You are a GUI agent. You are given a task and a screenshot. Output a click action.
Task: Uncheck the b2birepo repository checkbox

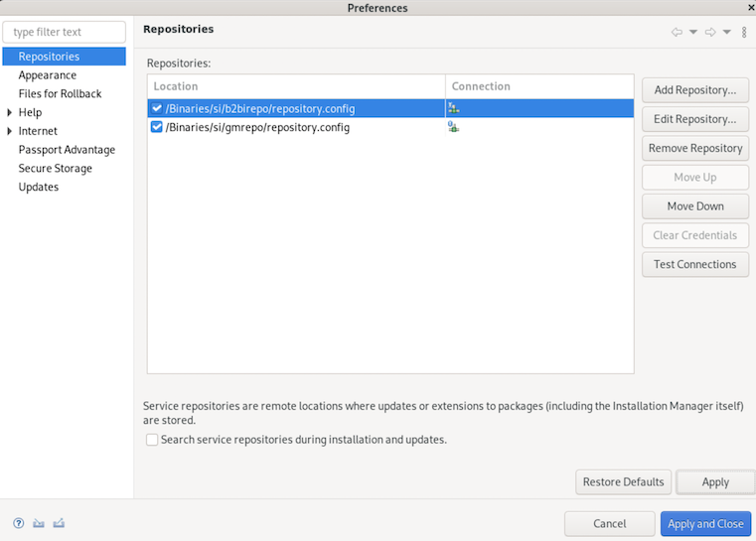tap(156, 108)
